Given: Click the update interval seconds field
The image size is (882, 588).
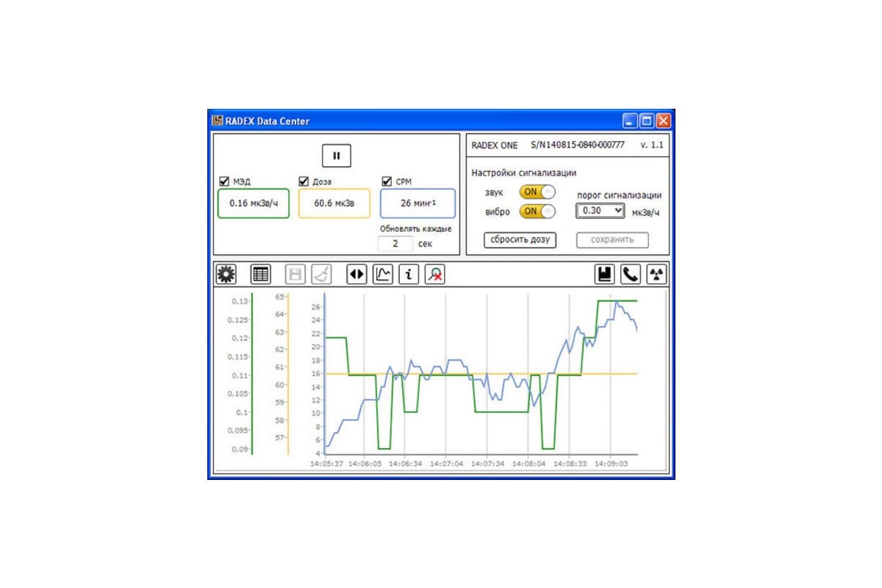Looking at the screenshot, I should tap(395, 243).
